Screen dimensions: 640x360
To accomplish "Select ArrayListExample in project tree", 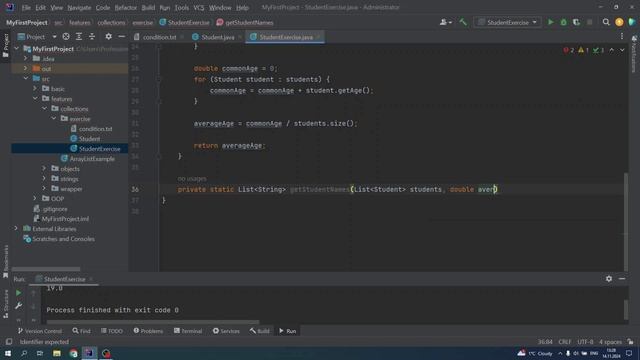I will (x=92, y=159).
